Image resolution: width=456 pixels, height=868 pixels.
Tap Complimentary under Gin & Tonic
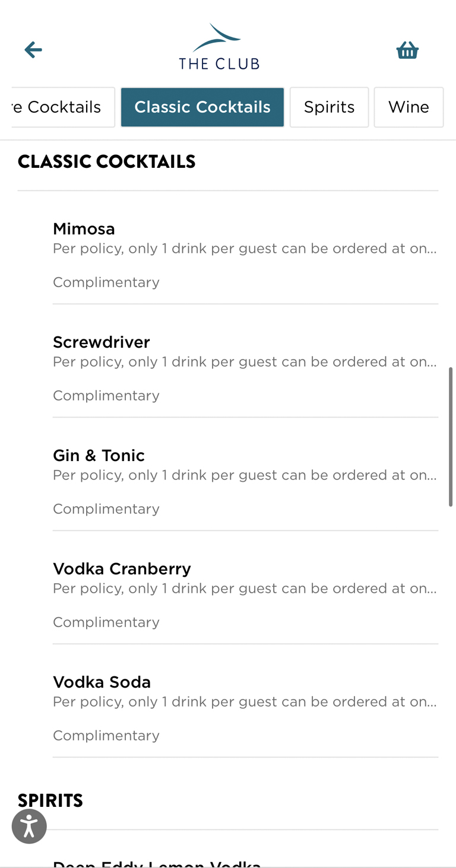tap(106, 508)
